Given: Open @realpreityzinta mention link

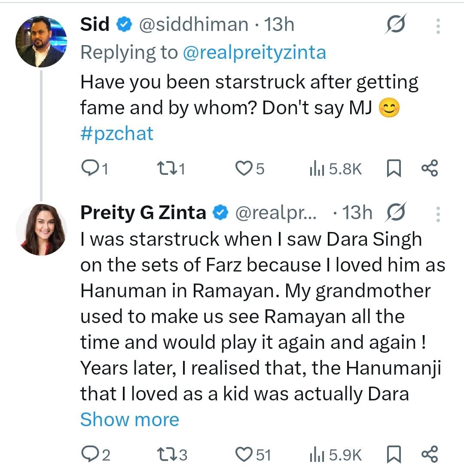Looking at the screenshot, I should (x=254, y=52).
